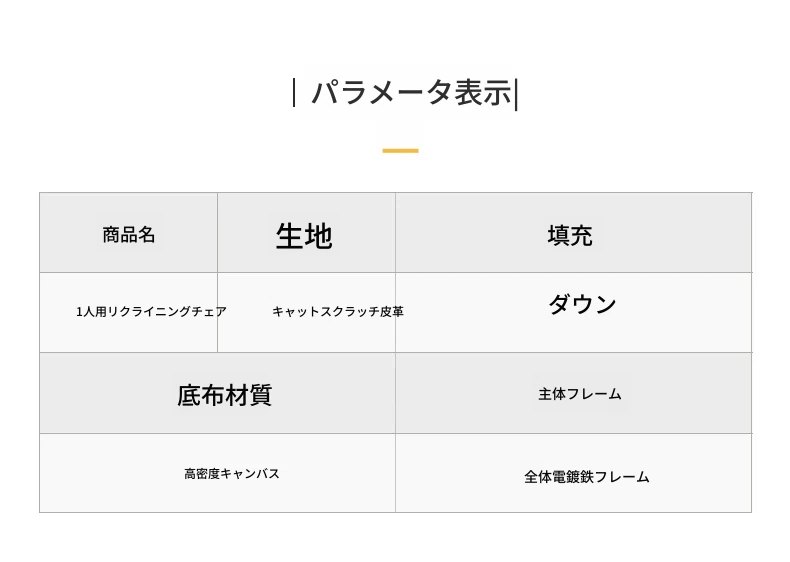The height and width of the screenshot is (562, 790).
Task: Select the 商品名 header cell
Action: point(128,232)
